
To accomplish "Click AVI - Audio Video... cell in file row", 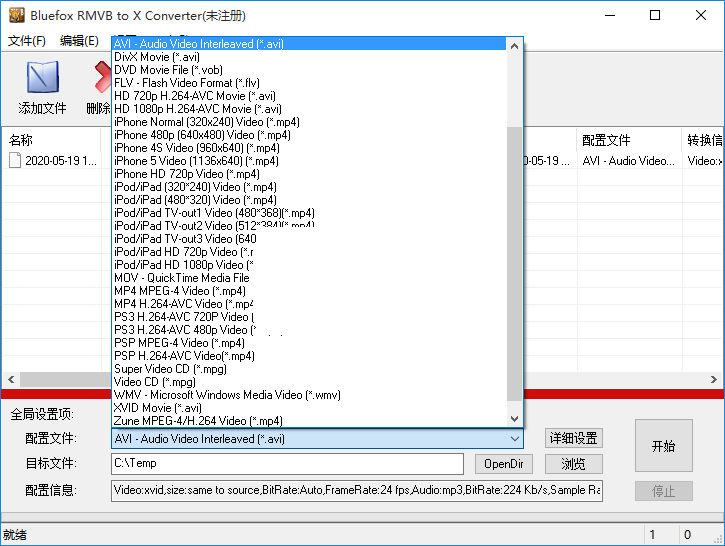I will point(628,161).
